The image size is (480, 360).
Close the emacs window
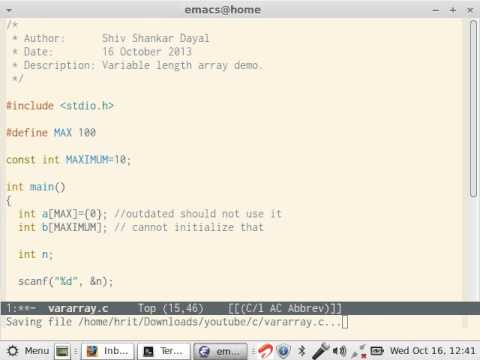coord(470,11)
